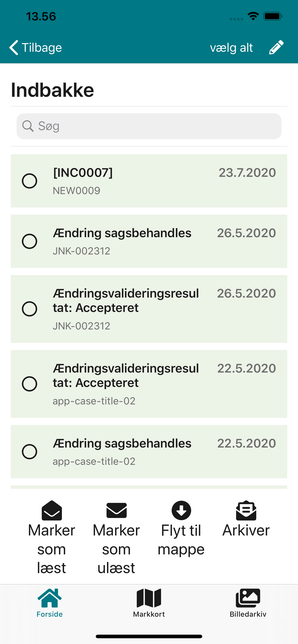Click the Flyt til mappe download icon
Screen dimensions: 298x644
(x=181, y=510)
